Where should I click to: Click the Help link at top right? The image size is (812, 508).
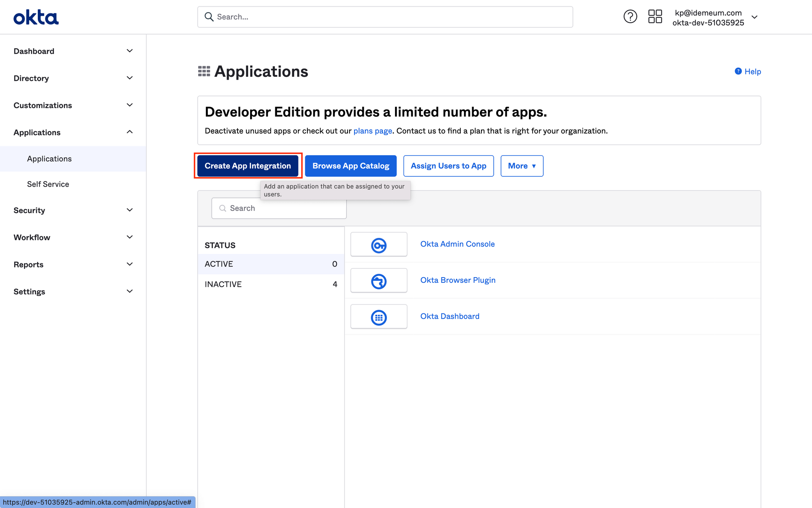point(753,72)
